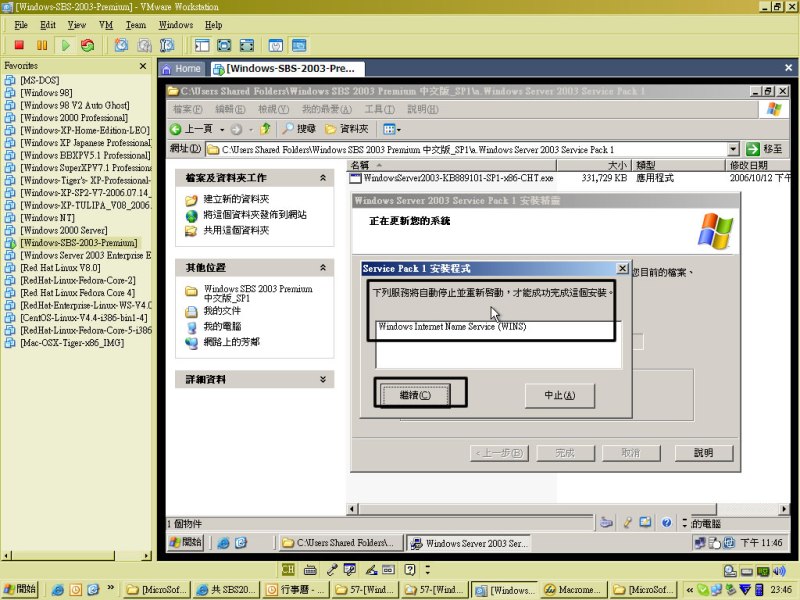Select [Mac-OSX-Tiger-x86_IMG] favorite
This screenshot has height=600, width=800.
pyautogui.click(x=72, y=343)
